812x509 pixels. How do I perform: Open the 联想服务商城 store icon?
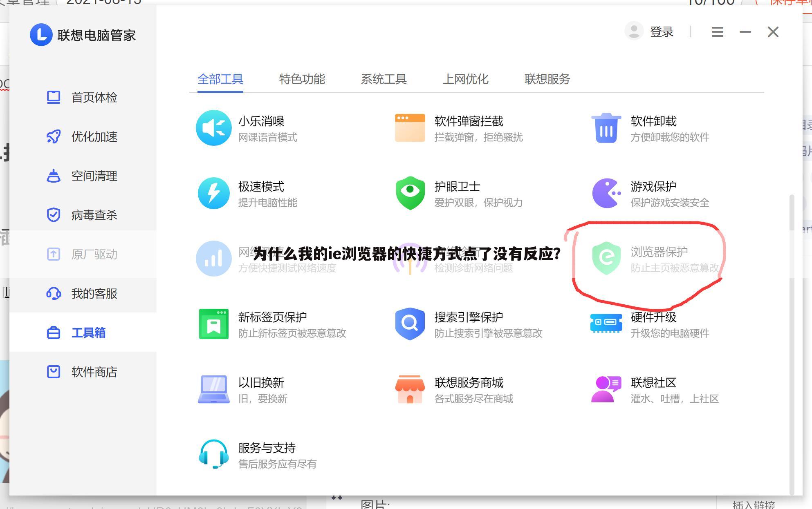410,389
